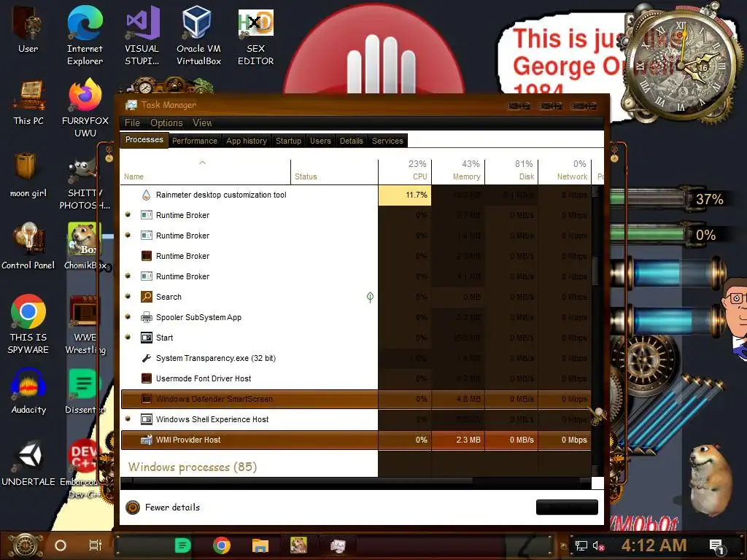Screen dimensions: 747x560
Task: Sort processes by the Name column
Action: pos(205,172)
